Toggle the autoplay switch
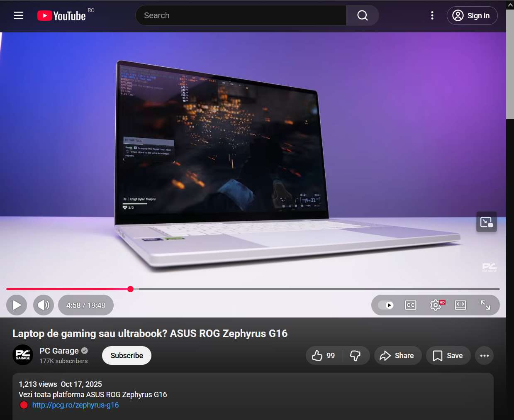 pyautogui.click(x=386, y=305)
